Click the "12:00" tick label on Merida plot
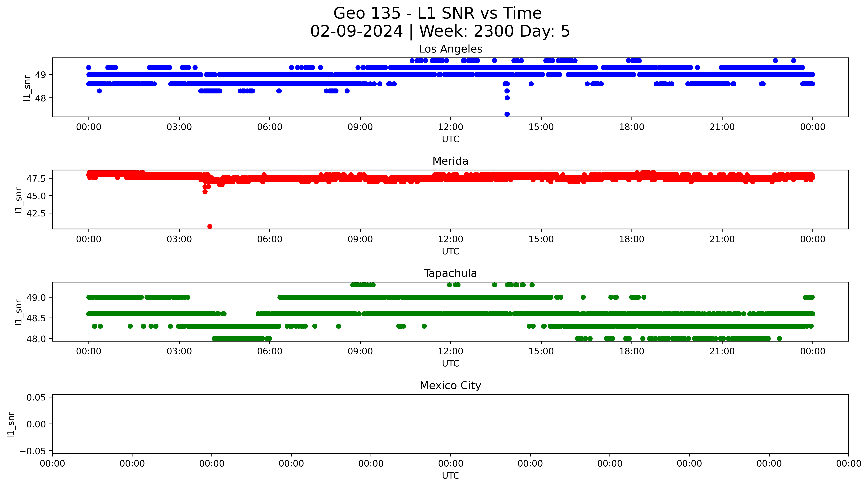The image size is (868, 487). pyautogui.click(x=451, y=239)
